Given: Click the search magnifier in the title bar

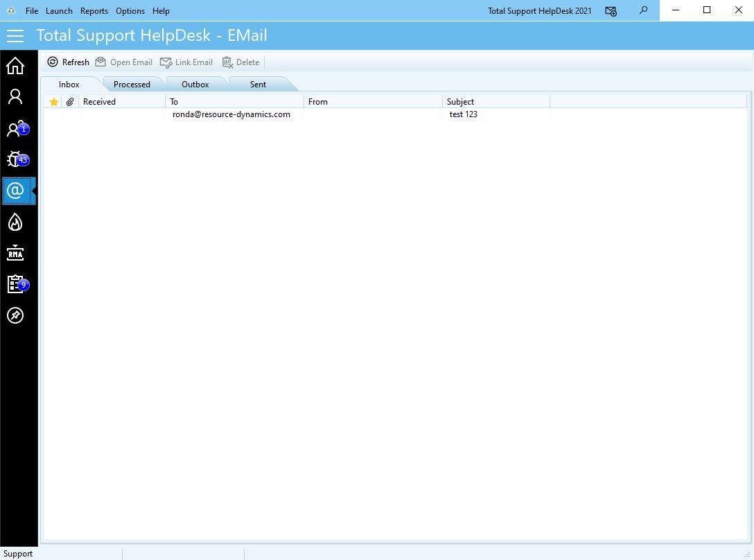Looking at the screenshot, I should point(643,10).
